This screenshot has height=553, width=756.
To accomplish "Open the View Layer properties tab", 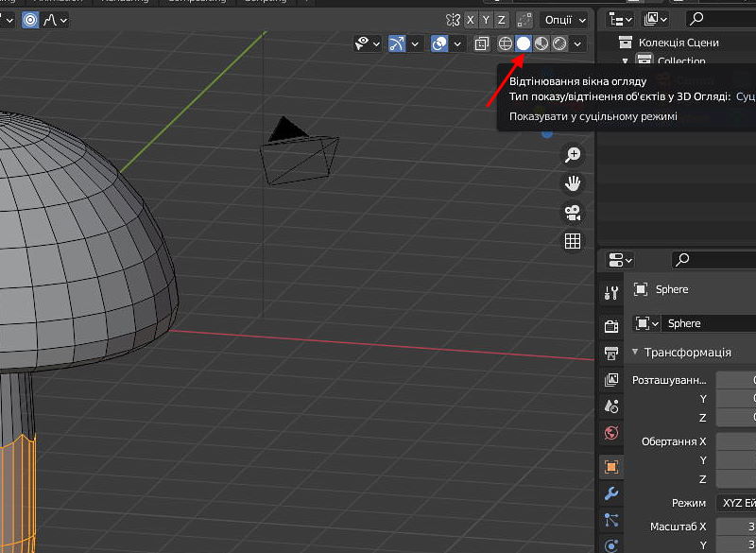I will pyautogui.click(x=610, y=380).
